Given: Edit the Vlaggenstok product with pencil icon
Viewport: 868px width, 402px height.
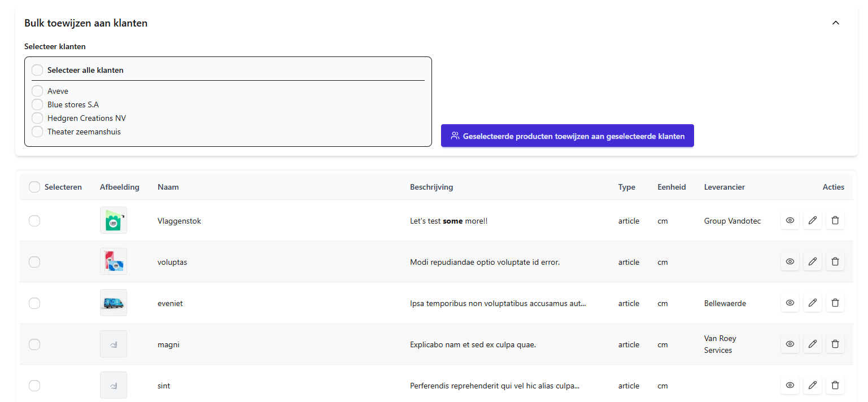Looking at the screenshot, I should click(x=812, y=221).
